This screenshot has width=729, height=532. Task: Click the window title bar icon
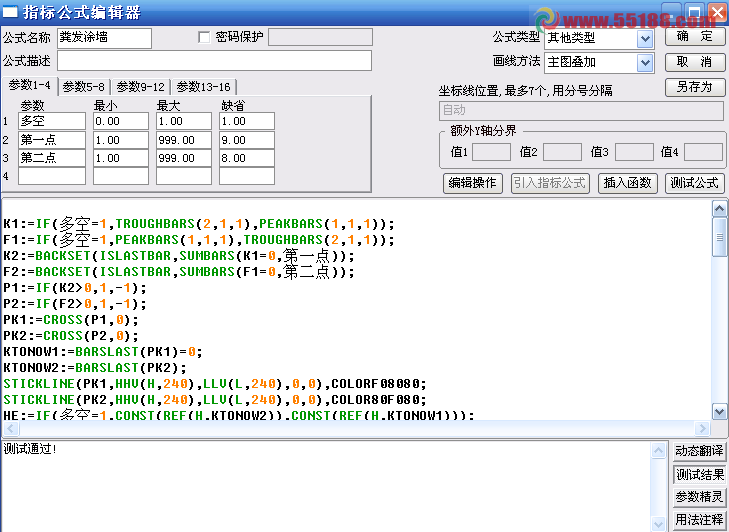tap(9, 12)
